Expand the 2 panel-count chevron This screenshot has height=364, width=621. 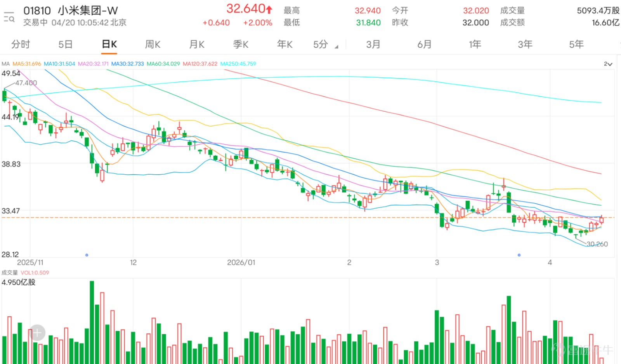click(608, 64)
